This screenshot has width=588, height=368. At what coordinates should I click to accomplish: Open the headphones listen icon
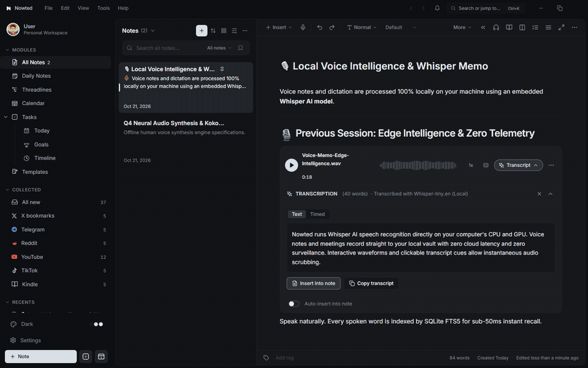(496, 28)
